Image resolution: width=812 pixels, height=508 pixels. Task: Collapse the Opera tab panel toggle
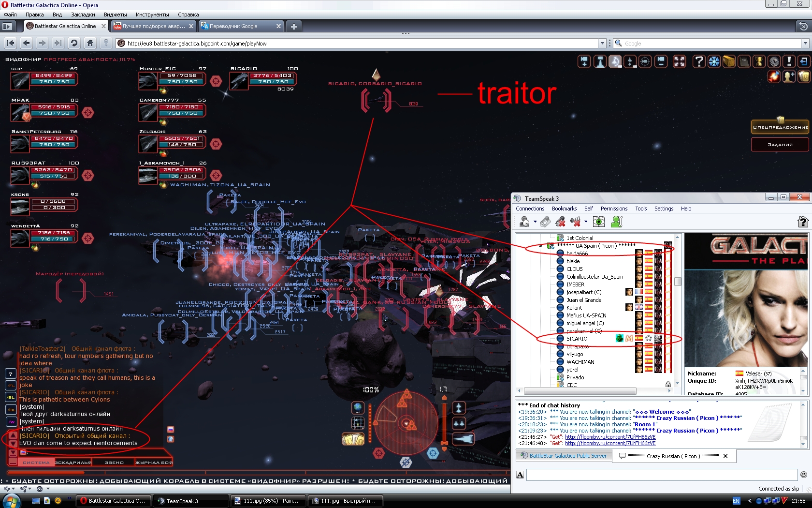[x=7, y=26]
